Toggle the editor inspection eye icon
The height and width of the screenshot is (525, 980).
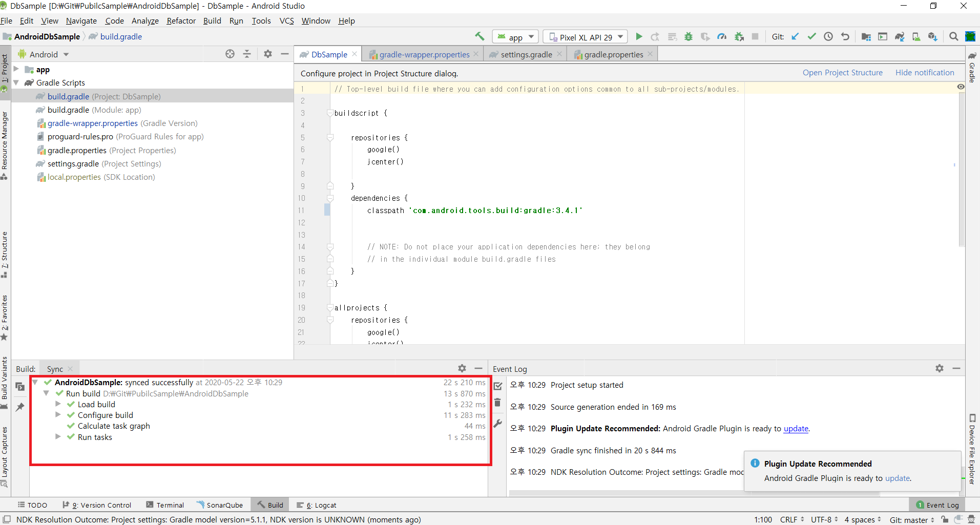tap(961, 87)
